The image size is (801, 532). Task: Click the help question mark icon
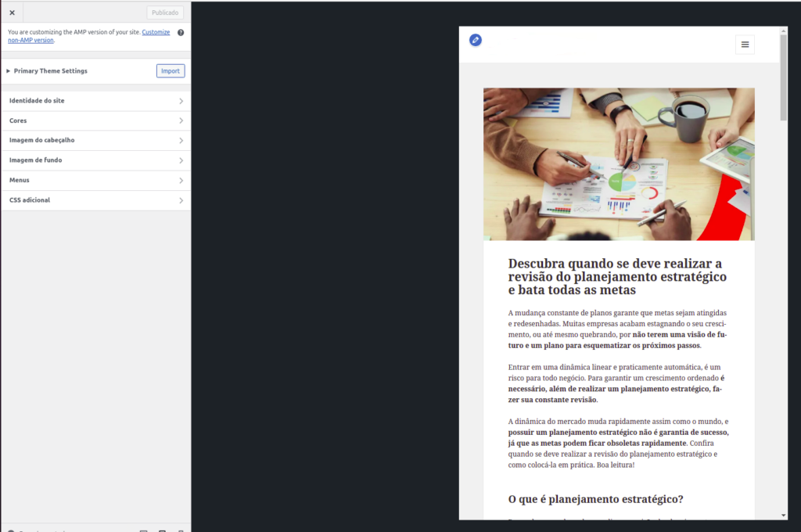point(181,33)
